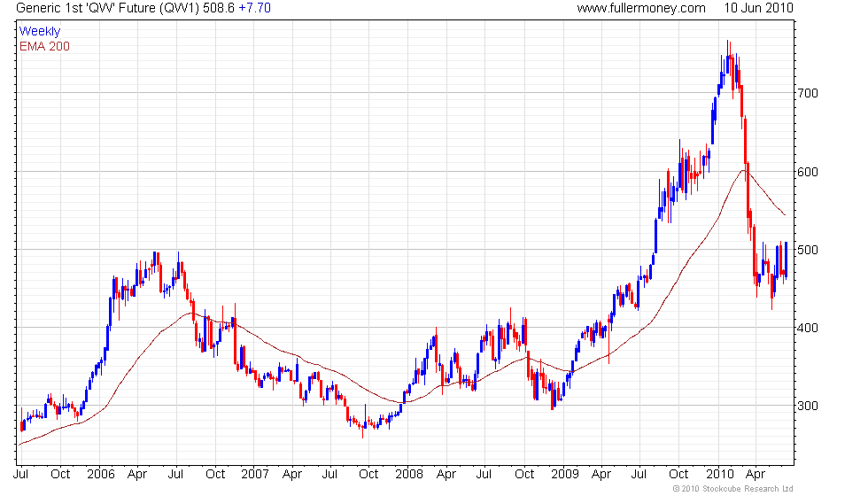868x496 pixels.
Task: Click the chart title 'Generic 1st QW Future (QW1)'
Action: (x=107, y=8)
